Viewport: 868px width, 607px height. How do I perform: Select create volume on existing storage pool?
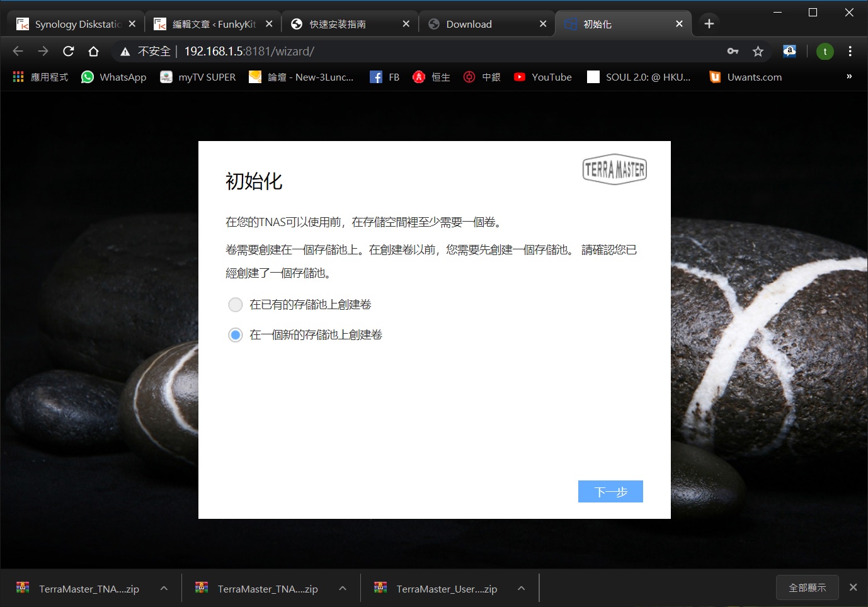point(236,305)
